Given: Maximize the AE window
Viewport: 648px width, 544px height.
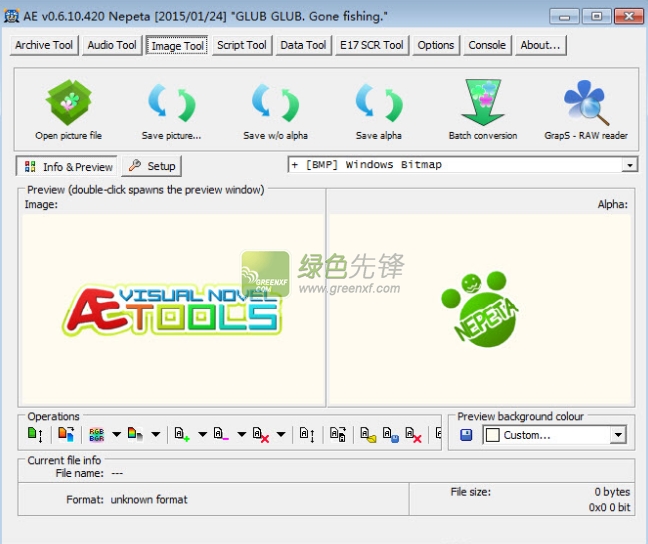Looking at the screenshot, I should click(596, 17).
